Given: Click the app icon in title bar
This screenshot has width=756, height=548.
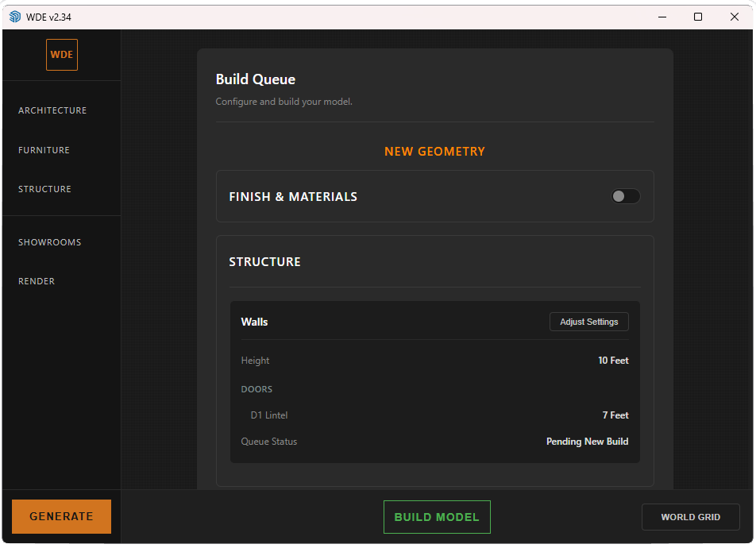Looking at the screenshot, I should coord(15,17).
